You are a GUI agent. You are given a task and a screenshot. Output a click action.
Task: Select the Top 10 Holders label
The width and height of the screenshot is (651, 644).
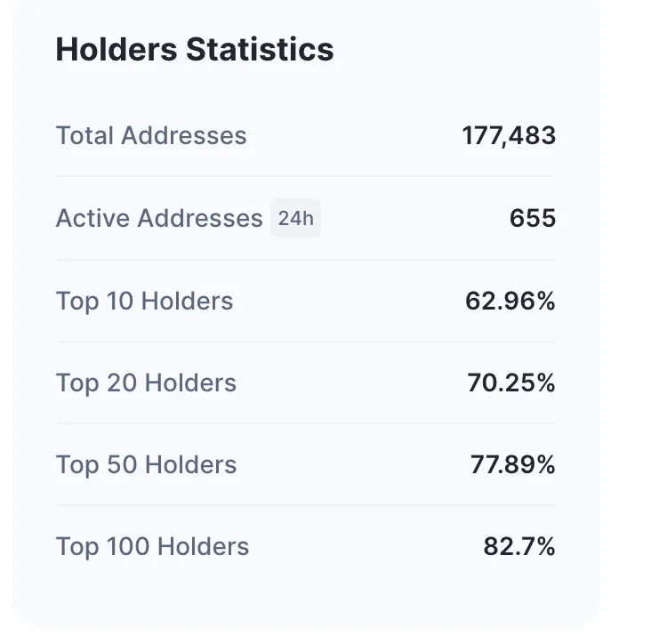(144, 301)
